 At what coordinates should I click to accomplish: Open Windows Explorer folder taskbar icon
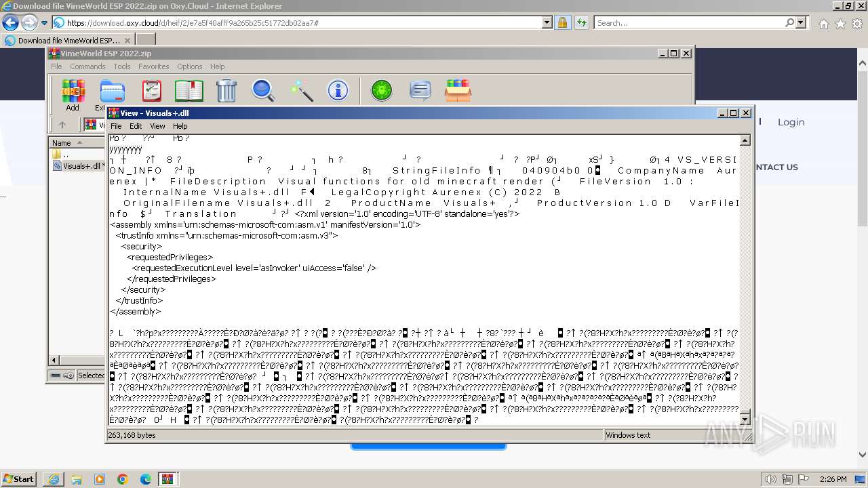tap(77, 479)
